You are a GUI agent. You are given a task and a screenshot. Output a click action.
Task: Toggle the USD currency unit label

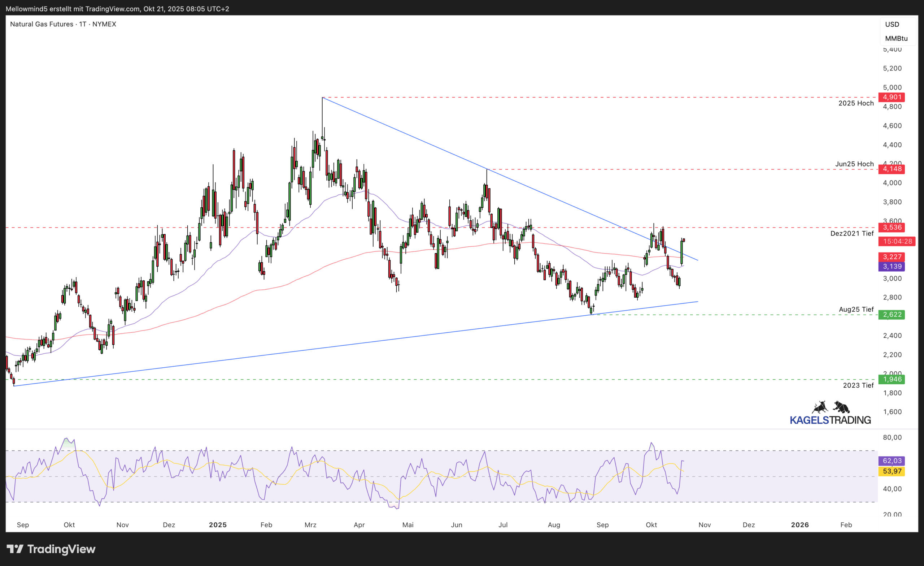(x=893, y=24)
